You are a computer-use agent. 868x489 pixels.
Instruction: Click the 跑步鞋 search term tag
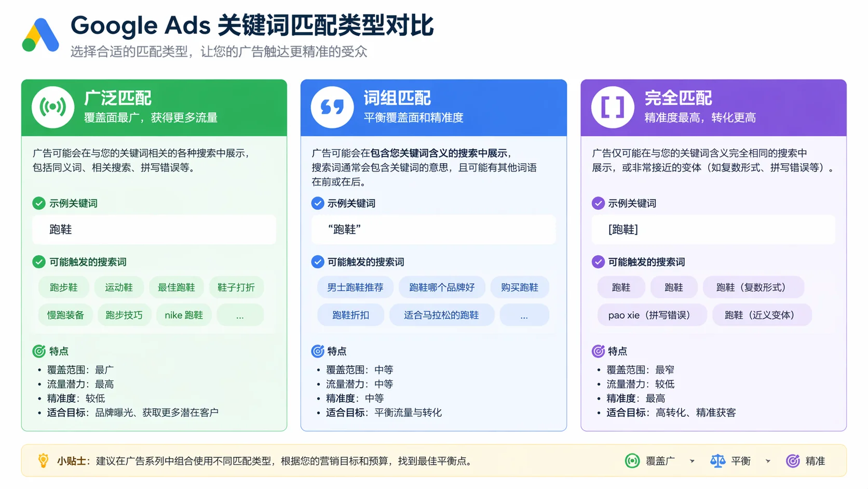[64, 287]
